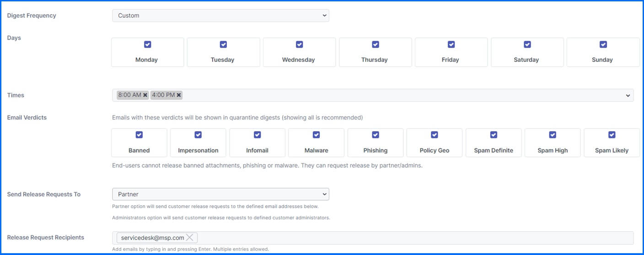Disable the Spam Likely checkbox
The width and height of the screenshot is (644, 255).
[612, 135]
